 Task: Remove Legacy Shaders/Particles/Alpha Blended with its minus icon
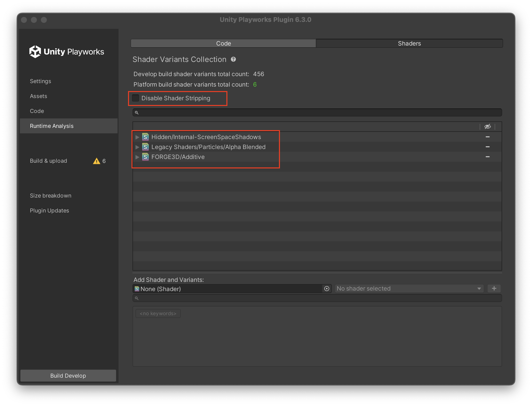pyautogui.click(x=488, y=147)
